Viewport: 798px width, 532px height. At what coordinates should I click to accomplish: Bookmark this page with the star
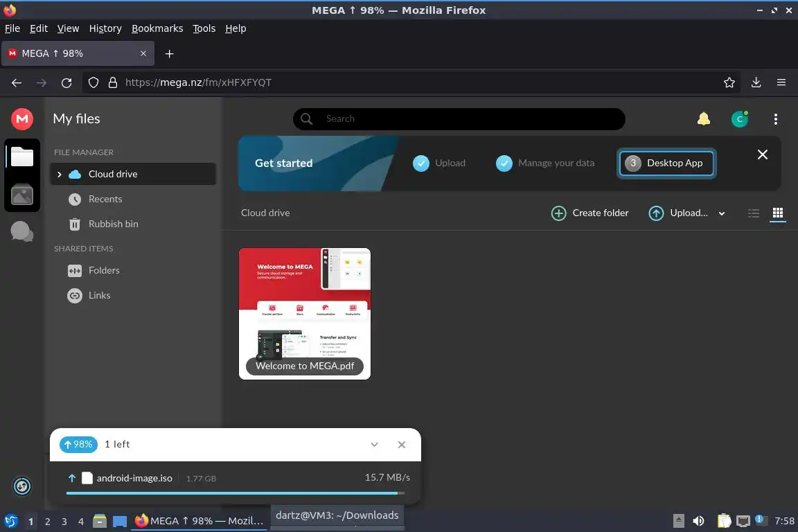[729, 83]
